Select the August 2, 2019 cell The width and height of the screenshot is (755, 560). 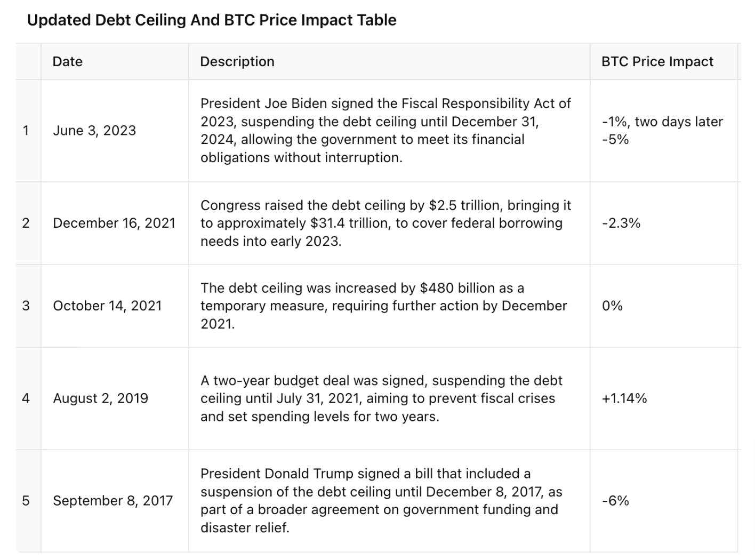tap(101, 398)
